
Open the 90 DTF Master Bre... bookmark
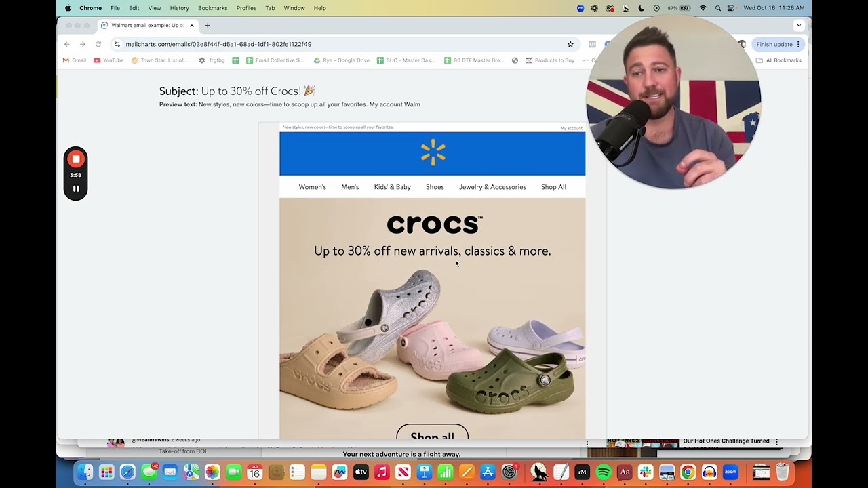pyautogui.click(x=474, y=60)
